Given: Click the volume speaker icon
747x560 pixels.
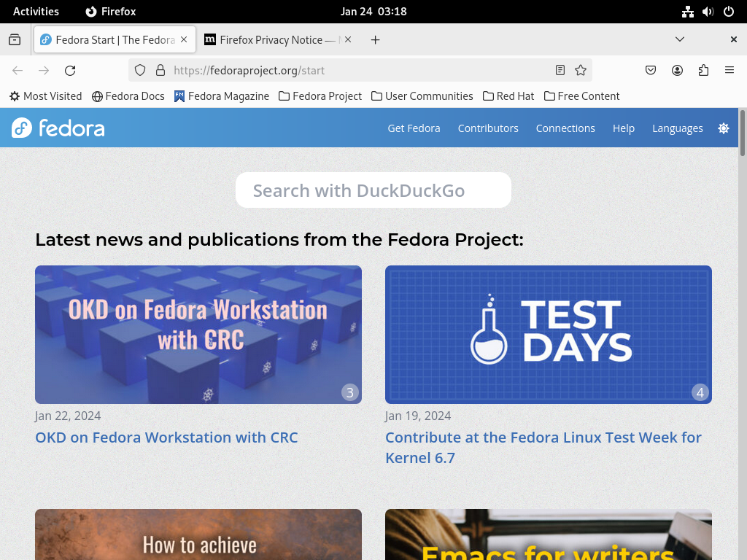Looking at the screenshot, I should coord(708,12).
